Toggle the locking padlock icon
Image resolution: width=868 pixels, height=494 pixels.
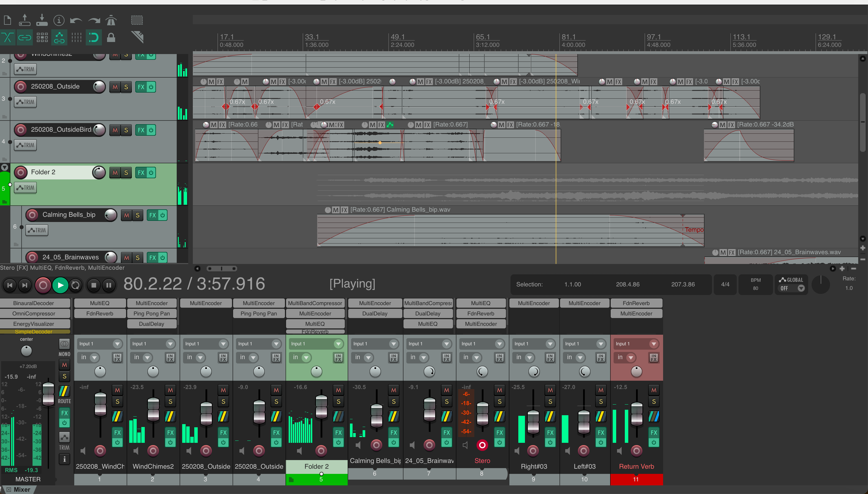pos(111,37)
